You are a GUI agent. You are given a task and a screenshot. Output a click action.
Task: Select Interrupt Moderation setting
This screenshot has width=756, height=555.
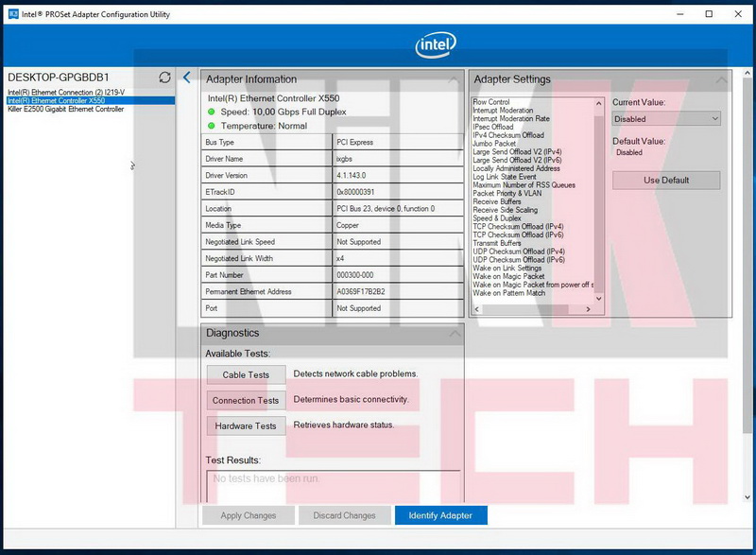point(503,111)
